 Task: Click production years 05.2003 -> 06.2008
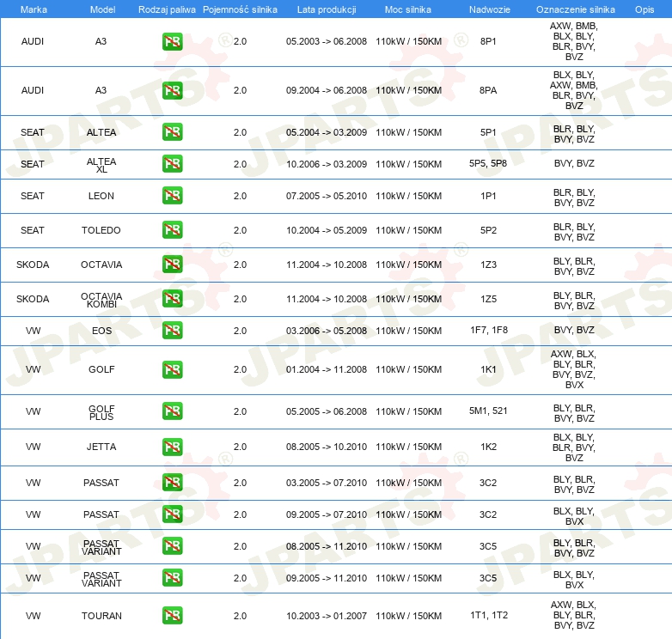[327, 41]
